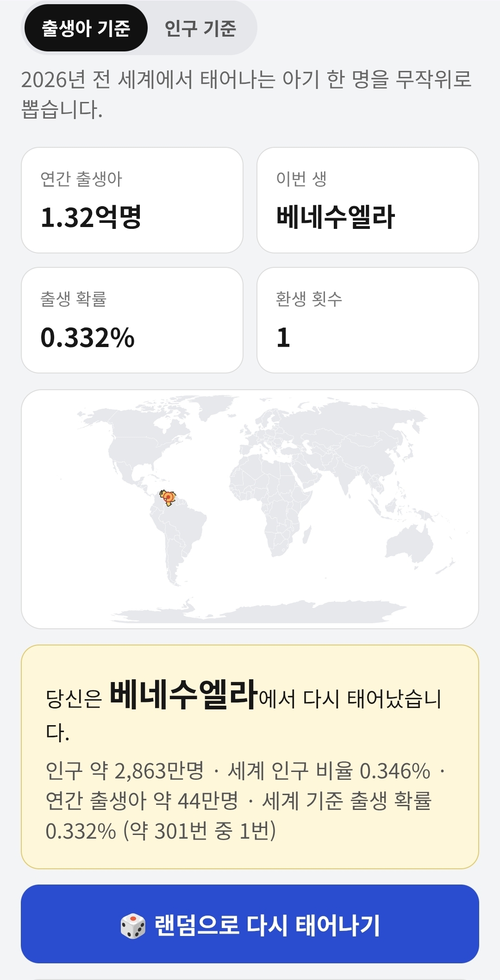This screenshot has height=980, width=500.
Task: Tap the 환생 횟수 counter card
Action: click(x=368, y=320)
